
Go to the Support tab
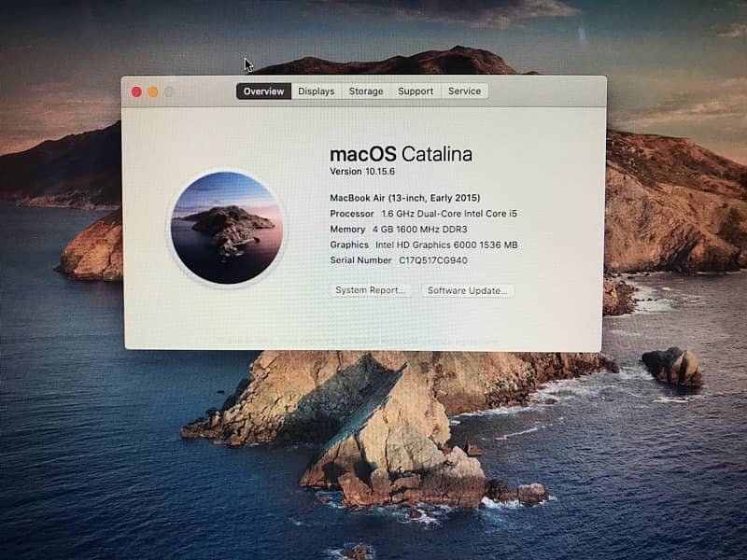[416, 91]
